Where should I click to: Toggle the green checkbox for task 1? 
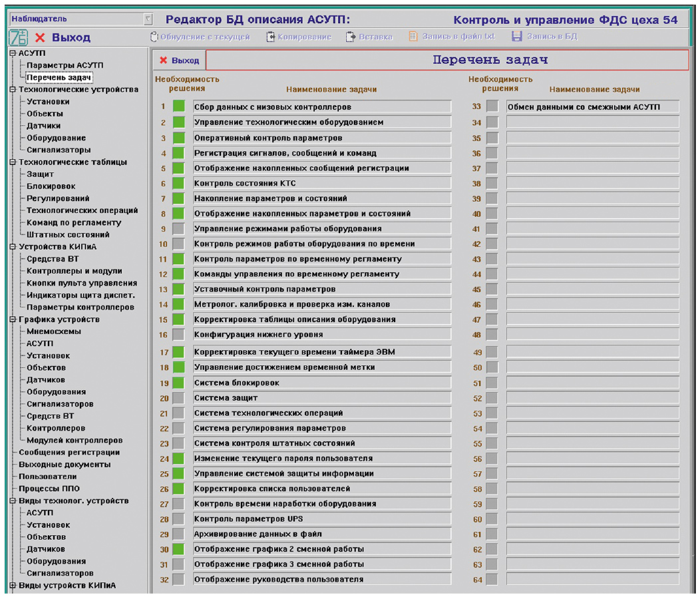[178, 106]
